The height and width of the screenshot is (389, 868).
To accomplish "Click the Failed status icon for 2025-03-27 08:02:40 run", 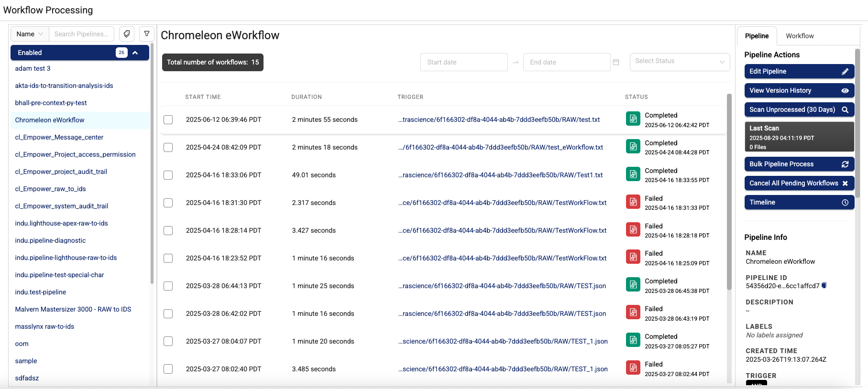I will click(x=633, y=367).
